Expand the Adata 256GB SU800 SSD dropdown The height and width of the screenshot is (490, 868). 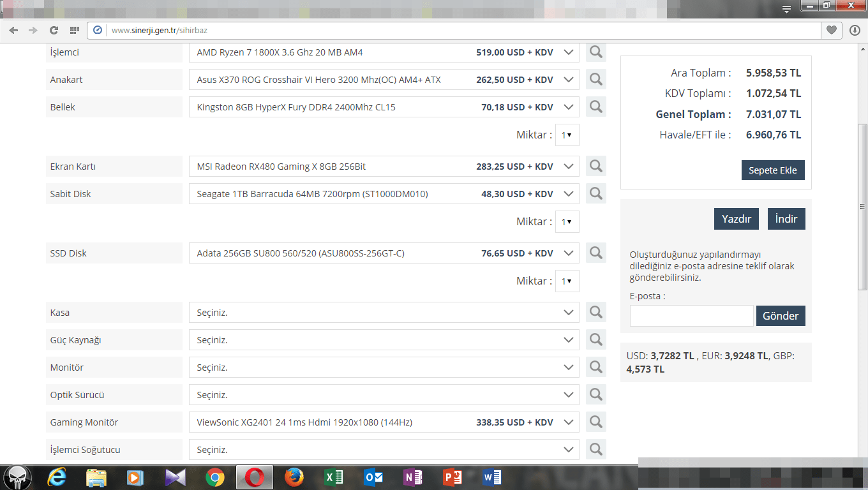tap(384, 253)
